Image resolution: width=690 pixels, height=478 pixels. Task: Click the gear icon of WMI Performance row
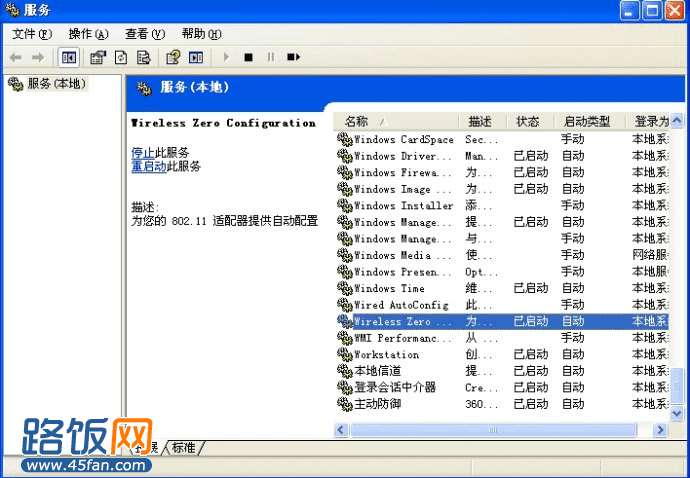tap(345, 338)
